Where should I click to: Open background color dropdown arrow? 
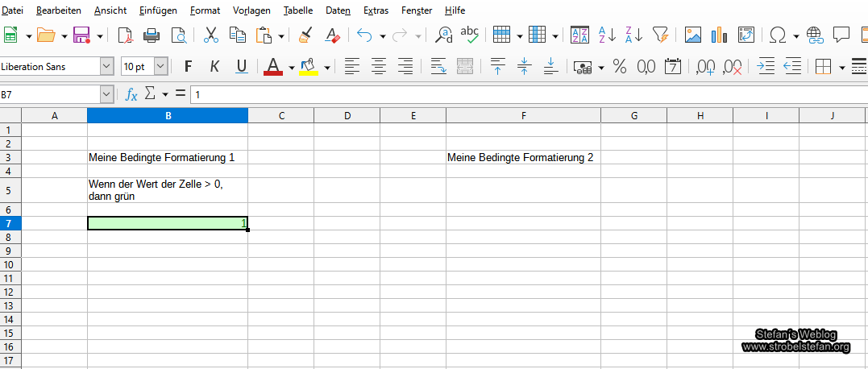point(327,68)
